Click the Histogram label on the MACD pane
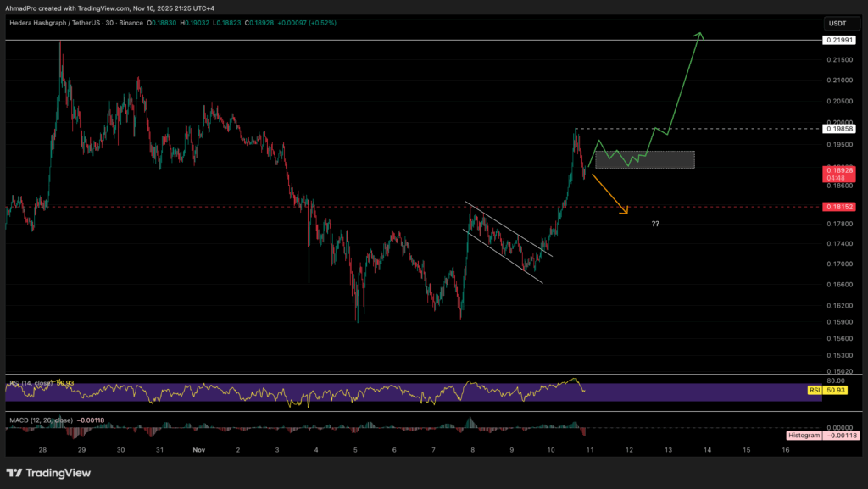The height and width of the screenshot is (489, 868). [x=802, y=435]
